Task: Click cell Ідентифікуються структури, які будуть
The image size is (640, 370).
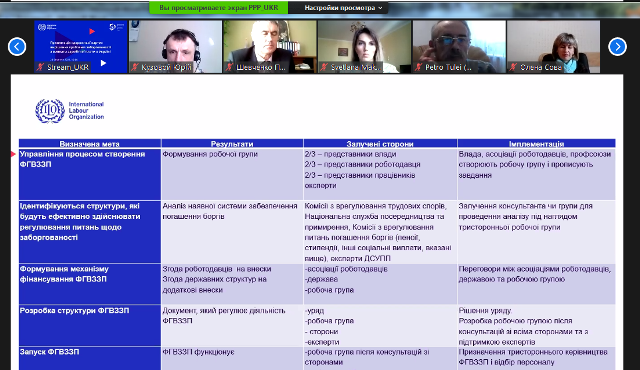Action: click(x=90, y=232)
